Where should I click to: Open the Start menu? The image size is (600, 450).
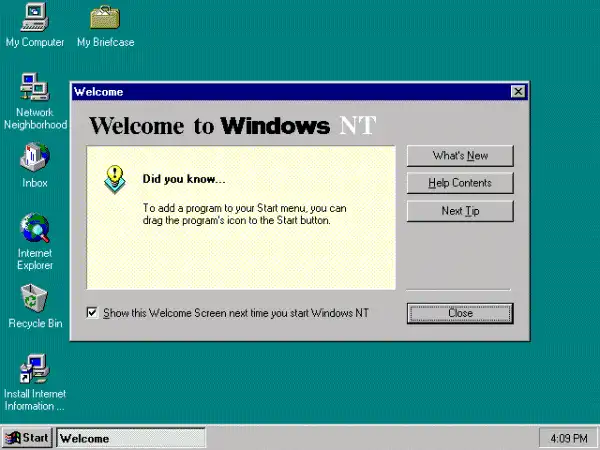pos(27,438)
